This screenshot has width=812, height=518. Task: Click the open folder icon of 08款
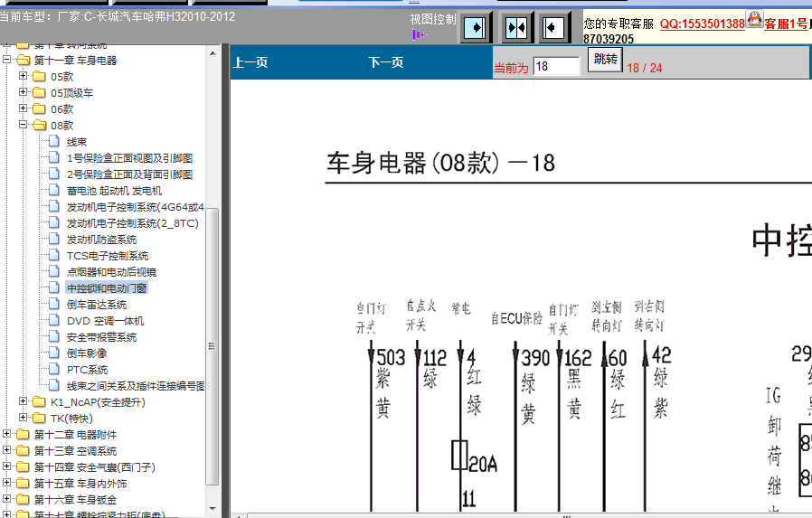point(40,126)
